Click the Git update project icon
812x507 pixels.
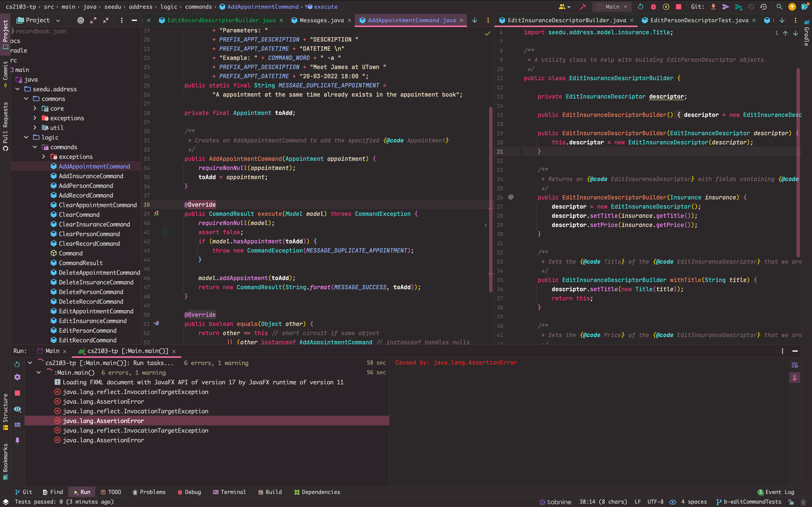[x=713, y=7]
